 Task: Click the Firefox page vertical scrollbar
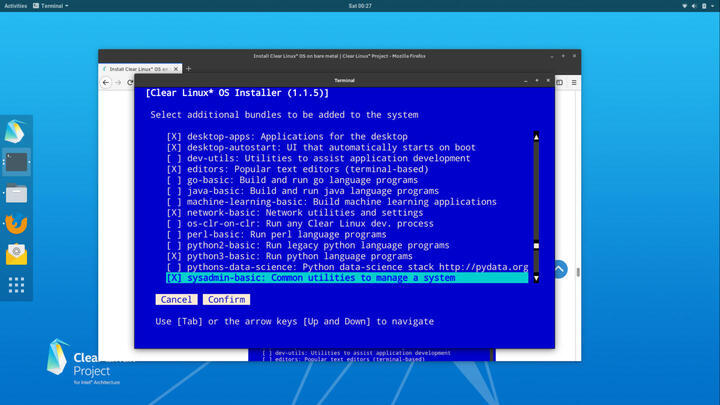578,272
